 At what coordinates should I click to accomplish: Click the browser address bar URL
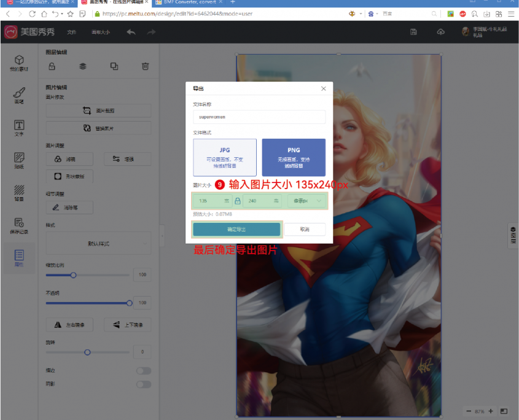pyautogui.click(x=178, y=14)
